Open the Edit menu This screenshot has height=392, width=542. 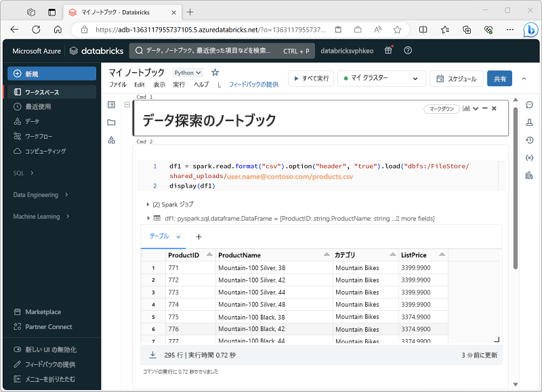pos(140,84)
